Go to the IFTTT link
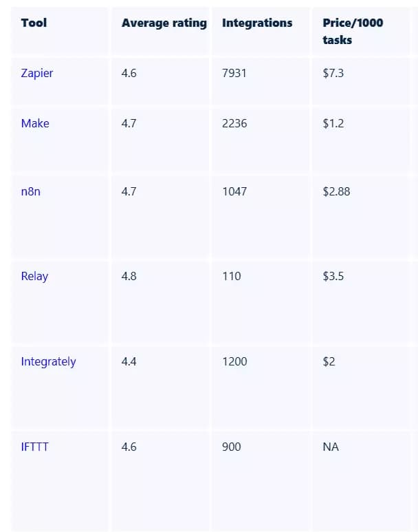 pos(34,447)
